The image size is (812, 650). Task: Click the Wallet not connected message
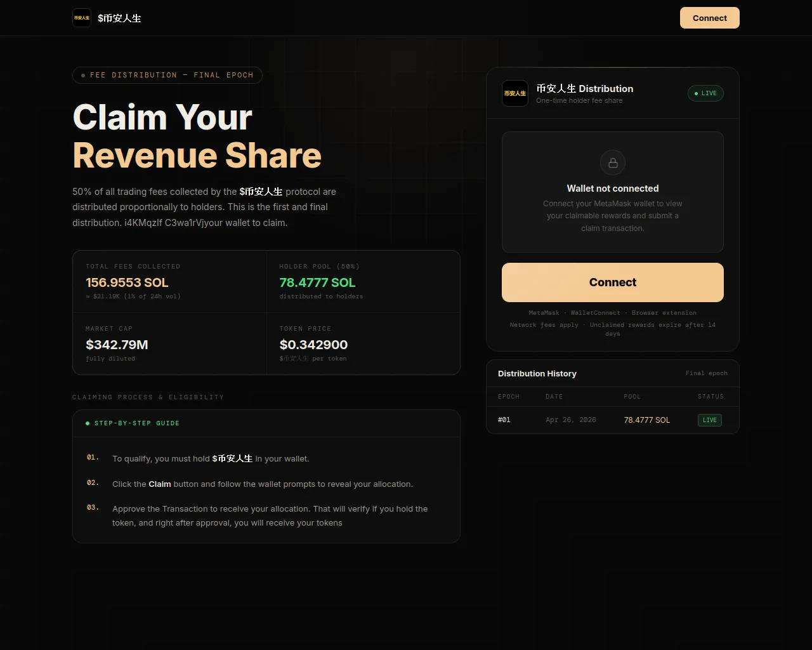coord(613,189)
